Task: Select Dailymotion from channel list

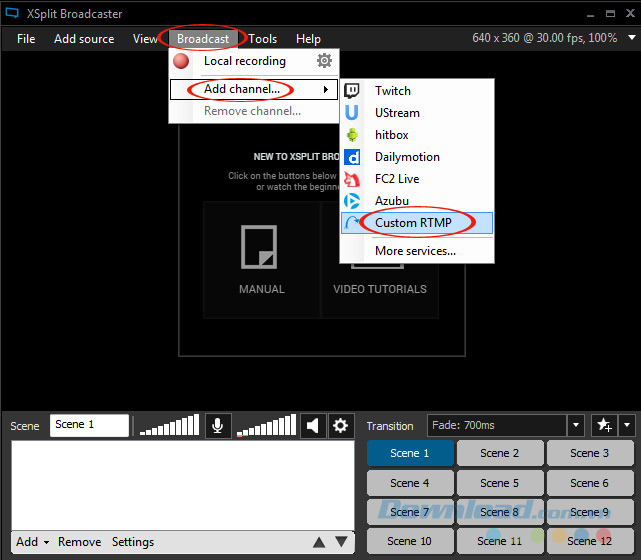Action: (x=417, y=157)
